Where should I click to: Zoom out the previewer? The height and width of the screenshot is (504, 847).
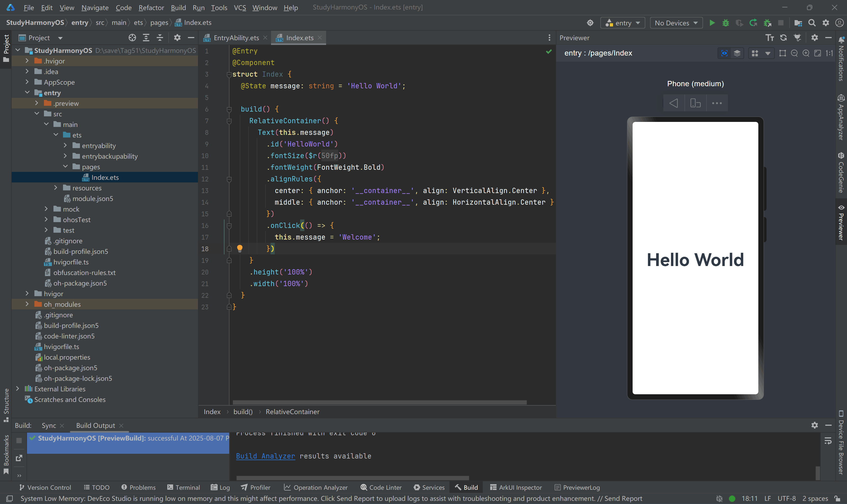pos(794,53)
